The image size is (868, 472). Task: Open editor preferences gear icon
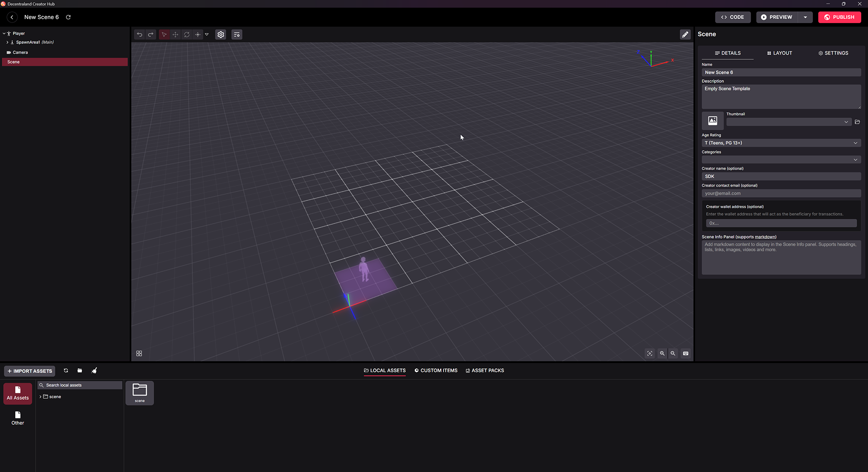click(x=221, y=34)
